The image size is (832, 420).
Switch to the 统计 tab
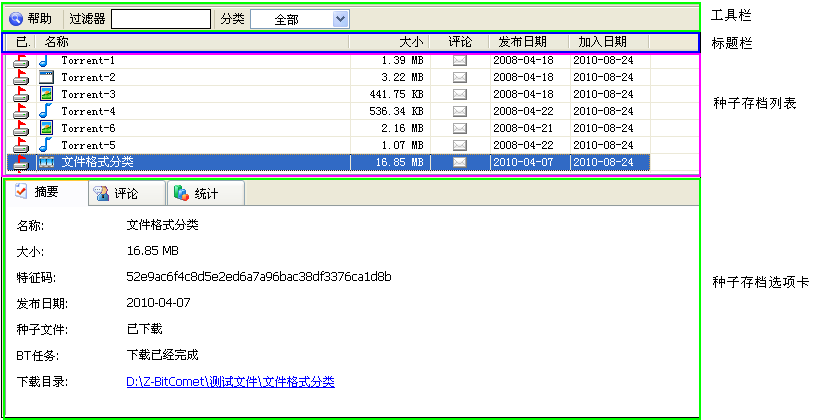tap(206, 194)
